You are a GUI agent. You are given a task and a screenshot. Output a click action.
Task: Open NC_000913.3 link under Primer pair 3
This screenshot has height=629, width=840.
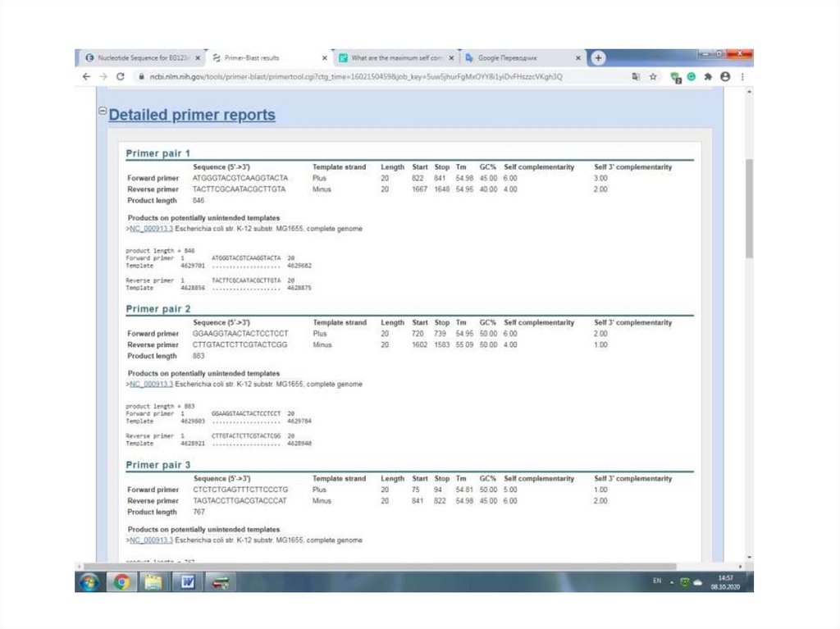(151, 540)
